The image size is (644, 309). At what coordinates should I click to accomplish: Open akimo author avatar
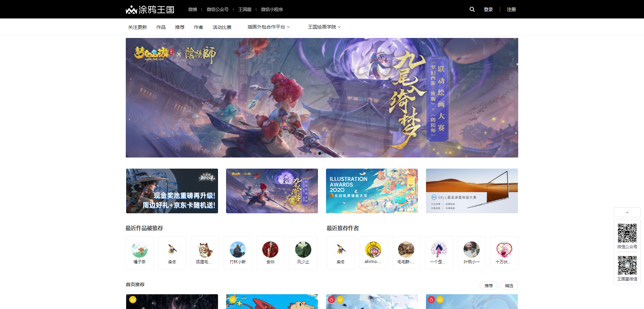(x=373, y=250)
